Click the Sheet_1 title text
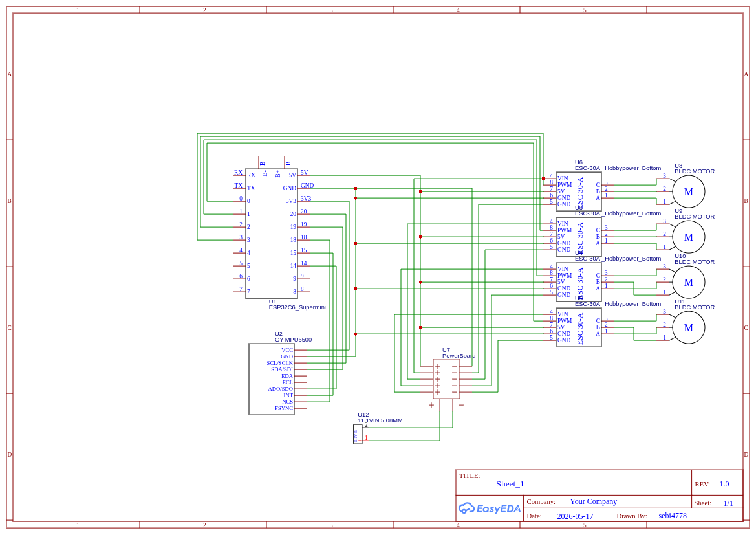This screenshot has height=535, width=756. point(510,484)
